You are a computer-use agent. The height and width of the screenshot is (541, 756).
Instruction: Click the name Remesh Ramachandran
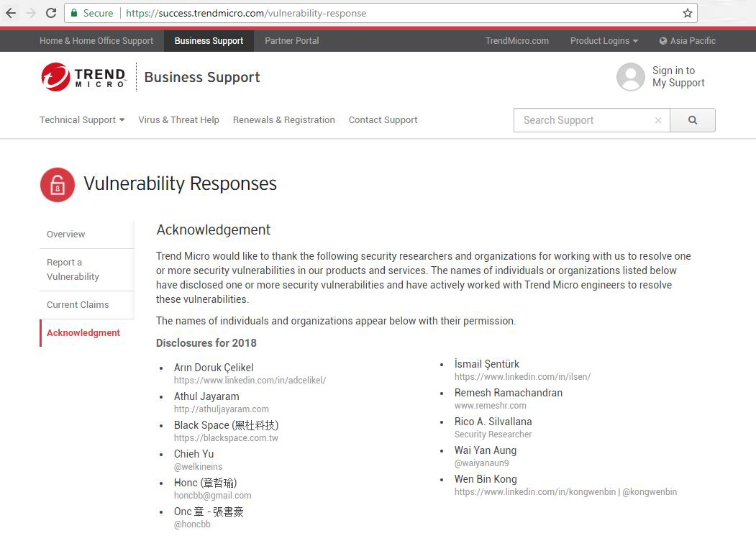(x=508, y=393)
